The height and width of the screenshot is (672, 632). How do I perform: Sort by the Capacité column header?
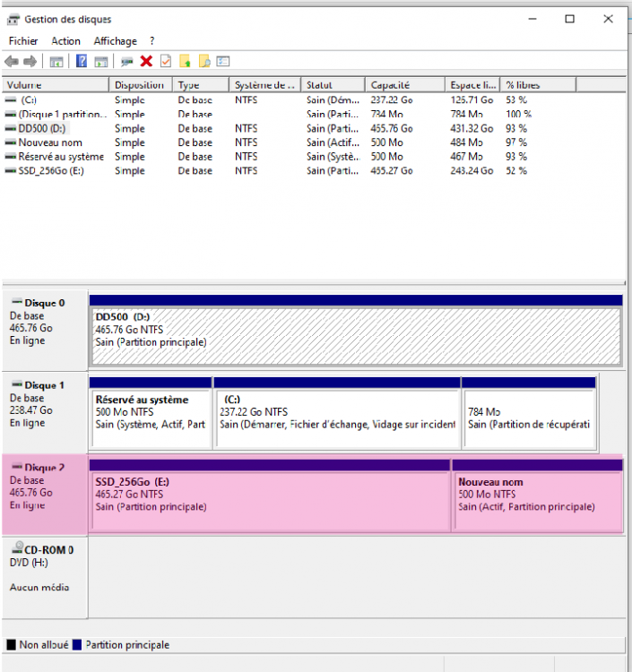coord(405,85)
